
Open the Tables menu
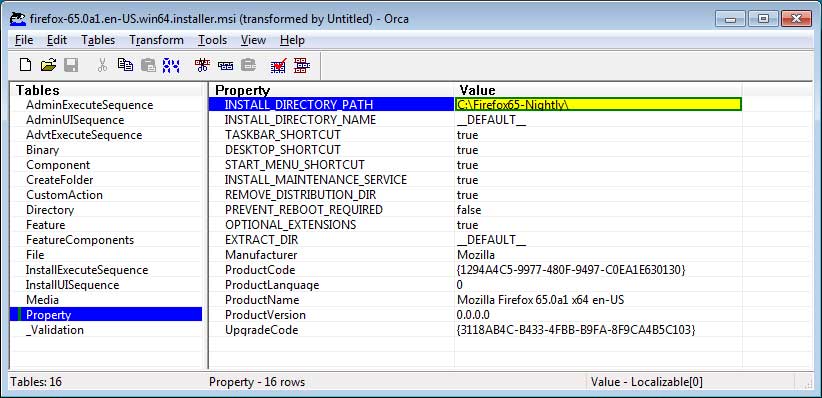98,40
